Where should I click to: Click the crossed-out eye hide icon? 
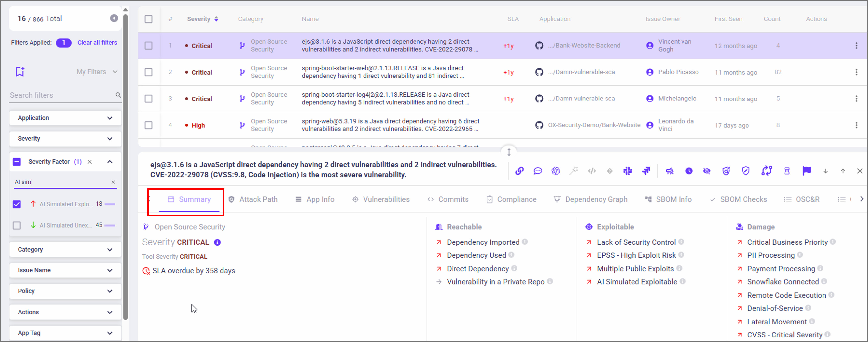click(x=707, y=171)
